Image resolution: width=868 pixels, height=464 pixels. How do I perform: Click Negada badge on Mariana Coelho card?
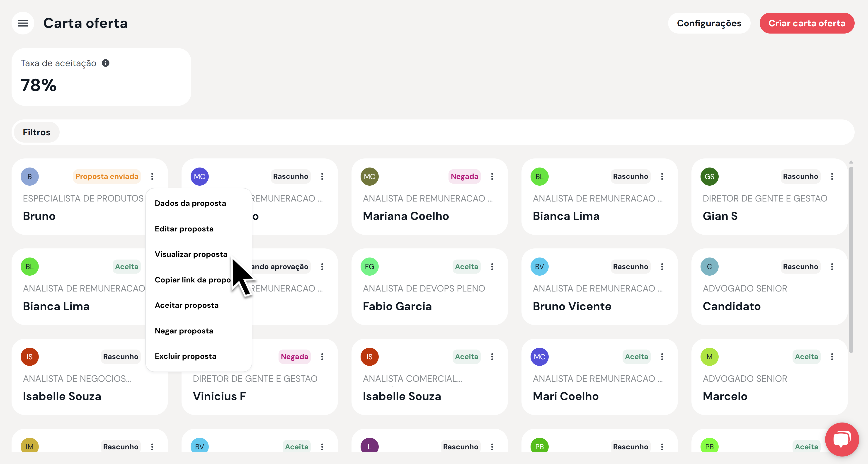click(464, 176)
